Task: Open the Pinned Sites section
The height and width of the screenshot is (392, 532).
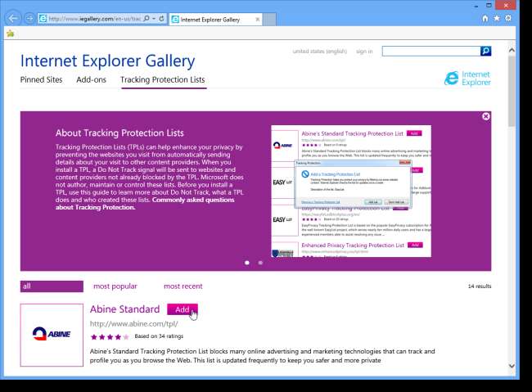Action: coord(41,79)
